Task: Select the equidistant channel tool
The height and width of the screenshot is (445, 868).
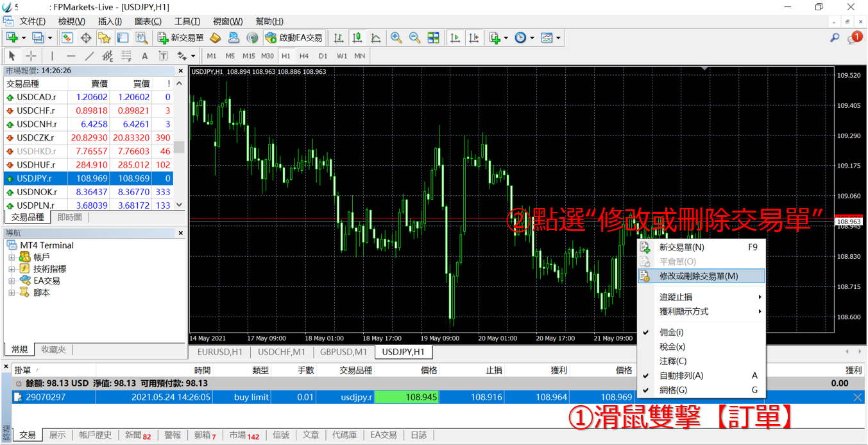Action: tap(108, 56)
